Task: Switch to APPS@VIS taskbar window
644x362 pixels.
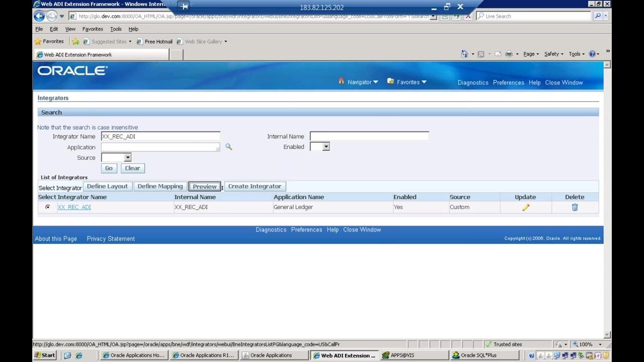Action: [x=415, y=355]
